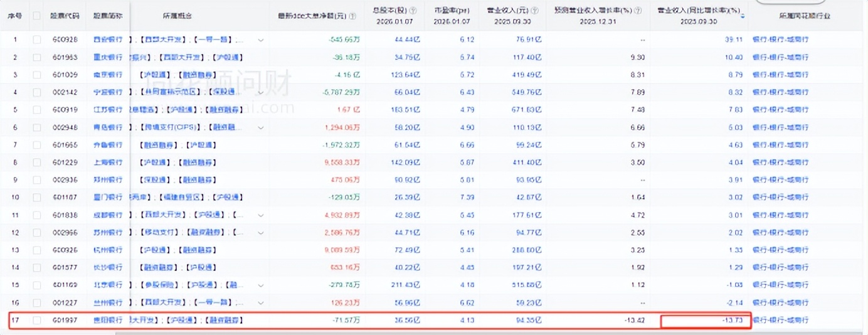This screenshot has height=335, width=868.
Task: Open 长沙银行 stock name link
Action: point(108,268)
